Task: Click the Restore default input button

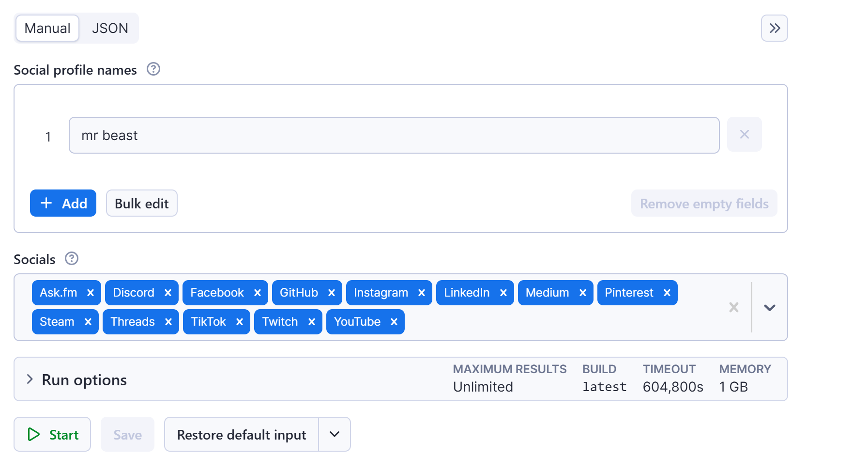Action: coord(241,434)
